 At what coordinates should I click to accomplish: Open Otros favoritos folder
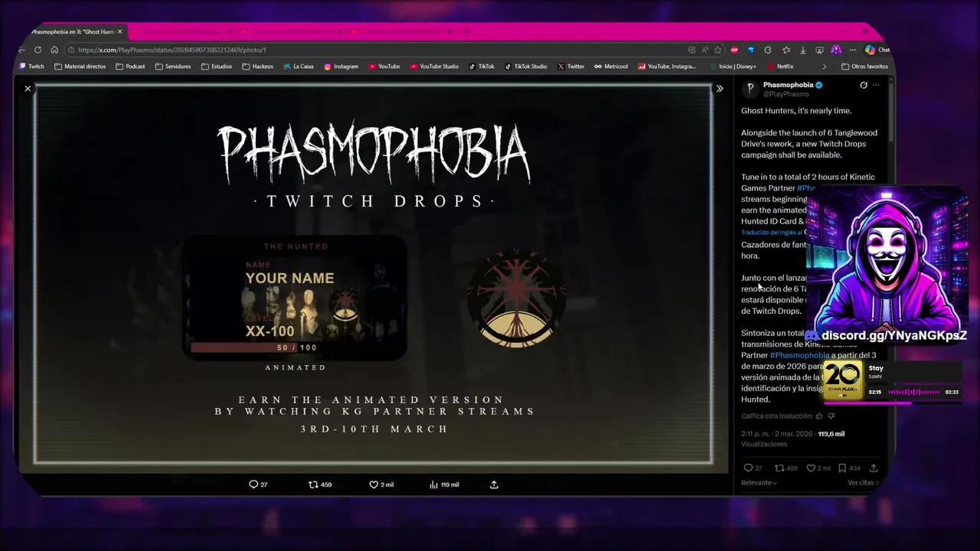tap(865, 67)
